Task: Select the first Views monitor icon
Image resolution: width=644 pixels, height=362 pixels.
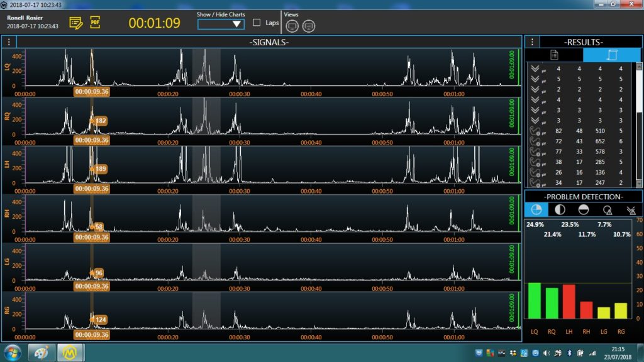Action: point(292,26)
